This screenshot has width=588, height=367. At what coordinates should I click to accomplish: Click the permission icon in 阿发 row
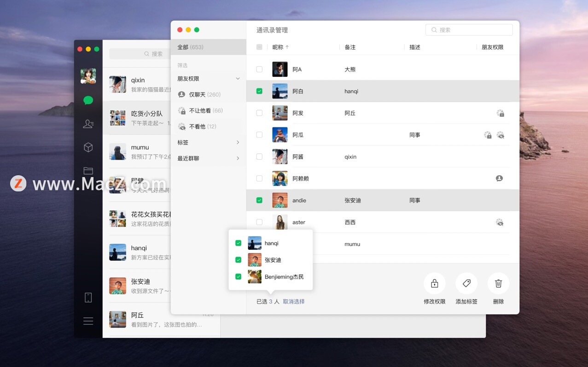500,113
